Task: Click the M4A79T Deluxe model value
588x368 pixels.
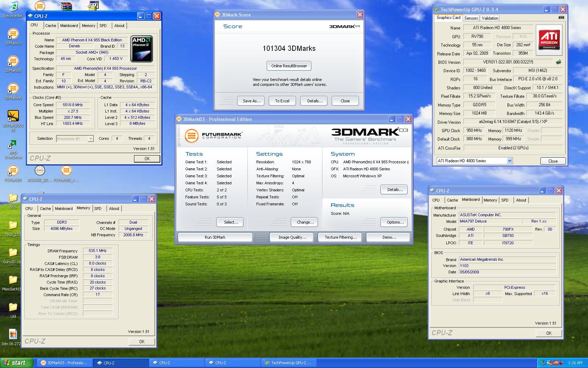Action: click(x=490, y=222)
